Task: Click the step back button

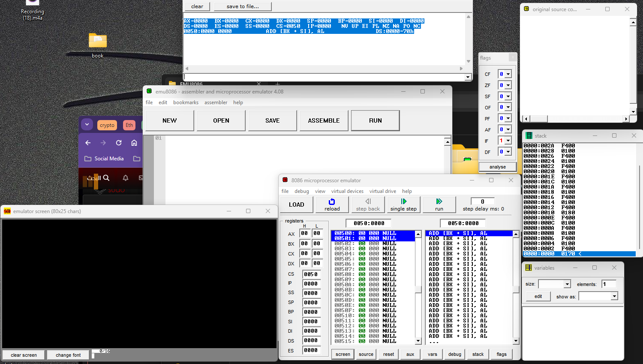Action: 368,205
